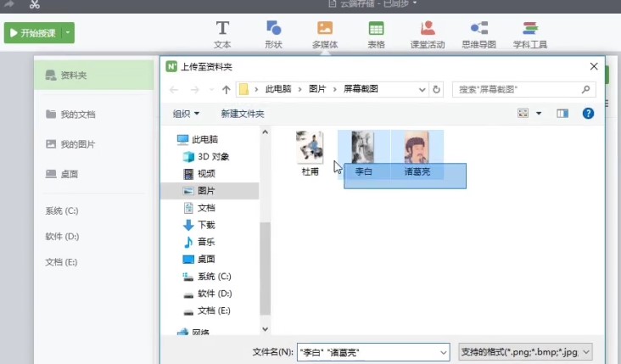Open the 支持的格式 file type dropdown
Screen dimensions: 621x364
pos(525,352)
